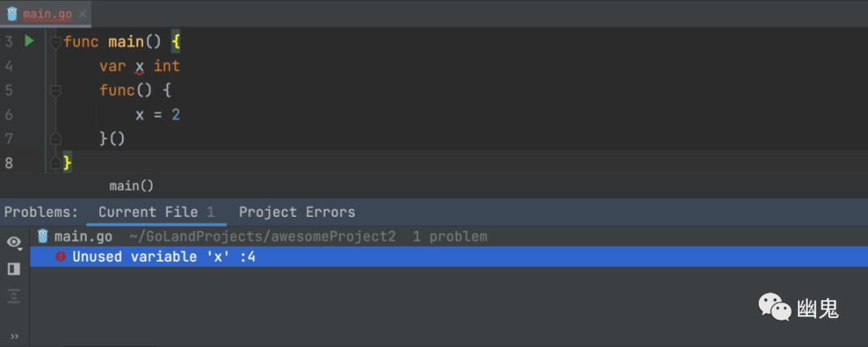Open the view options eye icon
This screenshot has height=347, width=868.
coord(14,242)
